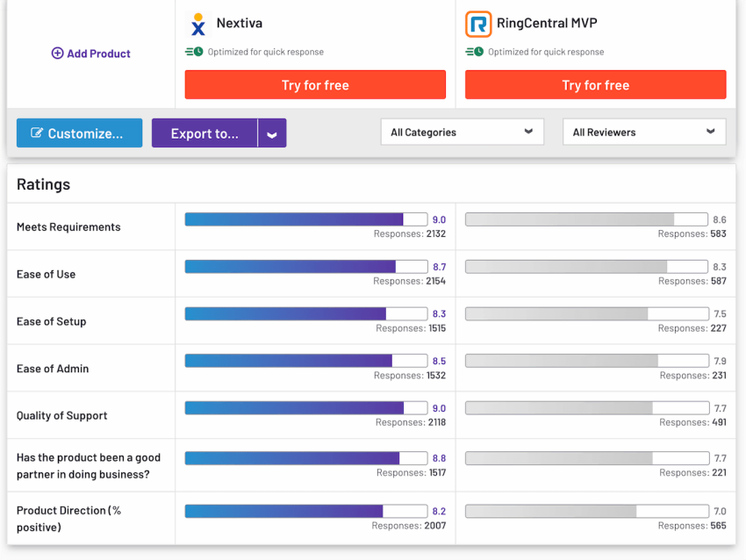Screen dimensions: 746x560
Task: Click Try for free under RingCentral MVP
Action: coord(596,84)
